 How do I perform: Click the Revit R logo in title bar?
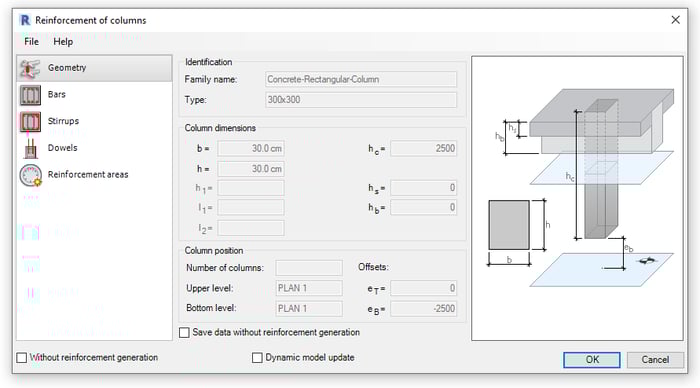pos(25,20)
